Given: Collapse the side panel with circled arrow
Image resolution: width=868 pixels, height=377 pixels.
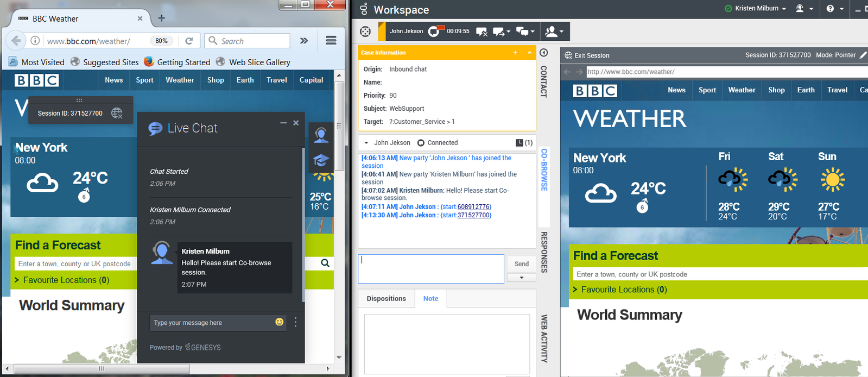Looking at the screenshot, I should (x=543, y=53).
